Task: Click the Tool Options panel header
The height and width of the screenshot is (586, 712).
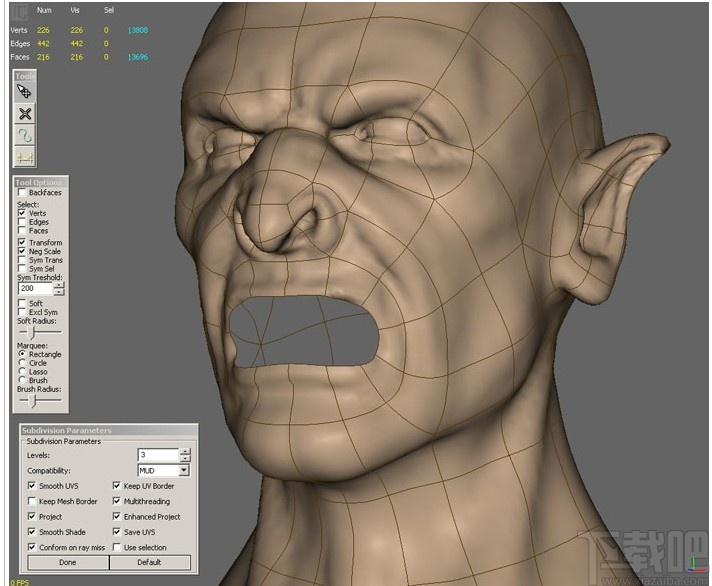Action: (x=38, y=182)
